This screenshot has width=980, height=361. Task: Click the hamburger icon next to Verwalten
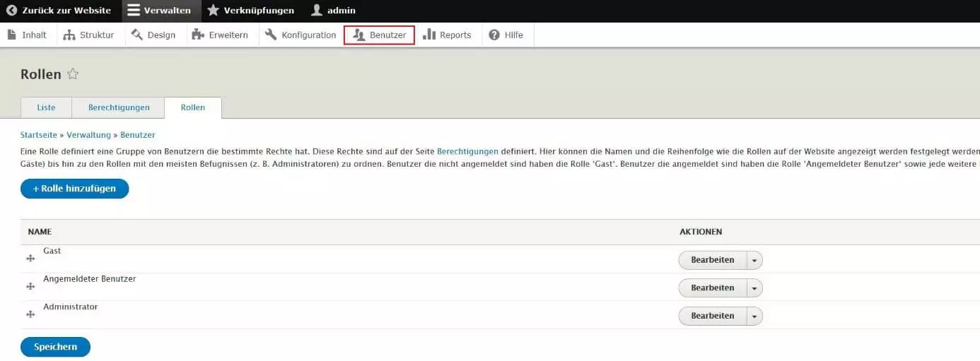pos(134,11)
